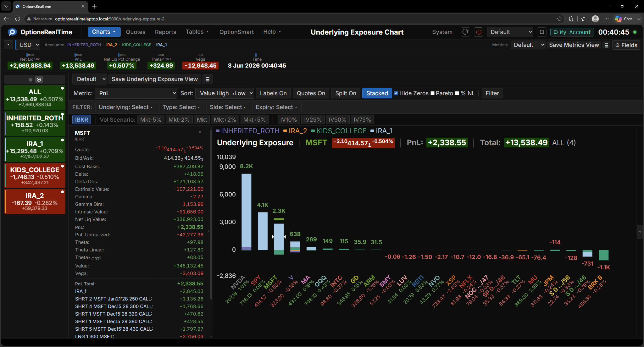Click the tab list chevron icon
The image size is (644, 347).
click(x=6, y=6)
